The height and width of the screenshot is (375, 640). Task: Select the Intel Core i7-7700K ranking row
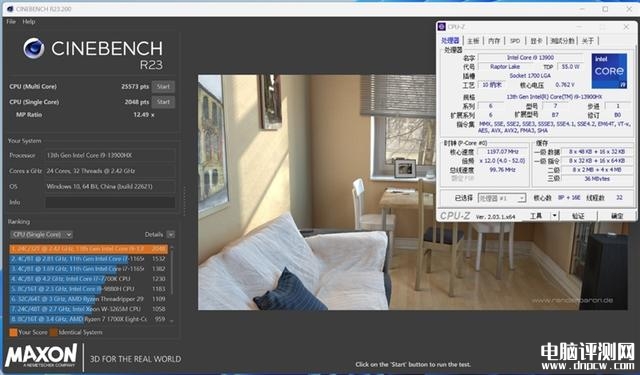coord(89,279)
